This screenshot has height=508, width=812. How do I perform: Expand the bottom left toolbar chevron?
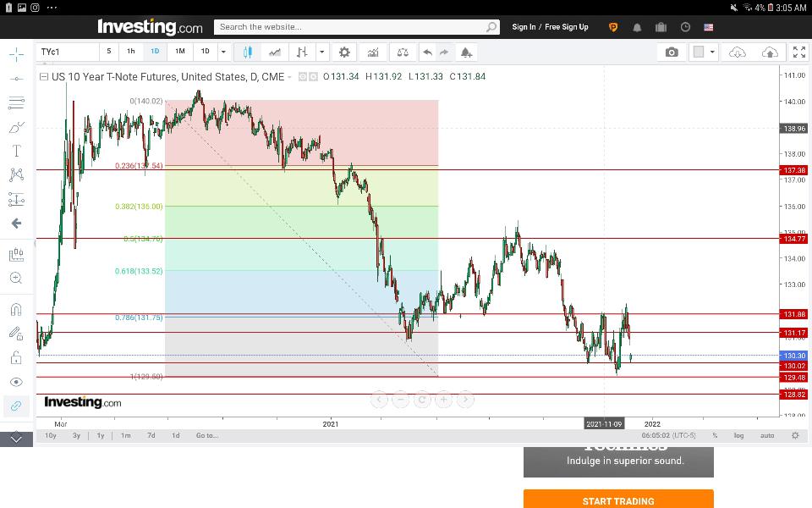[x=16, y=439]
